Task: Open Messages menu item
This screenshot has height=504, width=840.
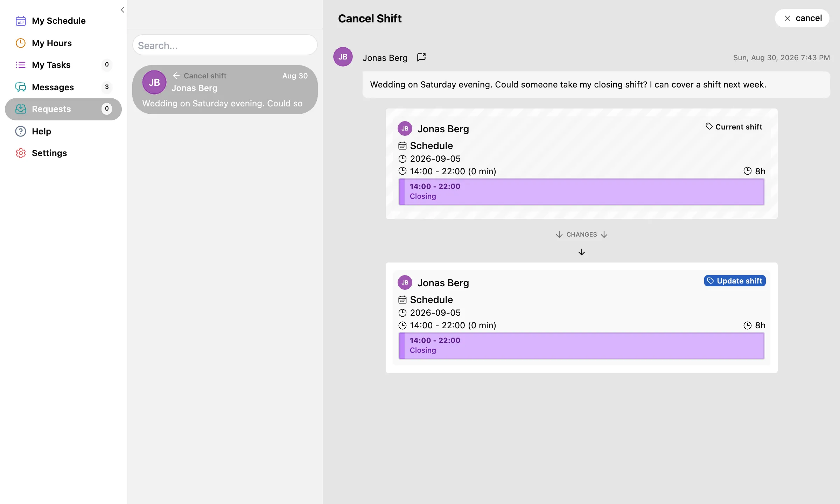Action: point(63,87)
